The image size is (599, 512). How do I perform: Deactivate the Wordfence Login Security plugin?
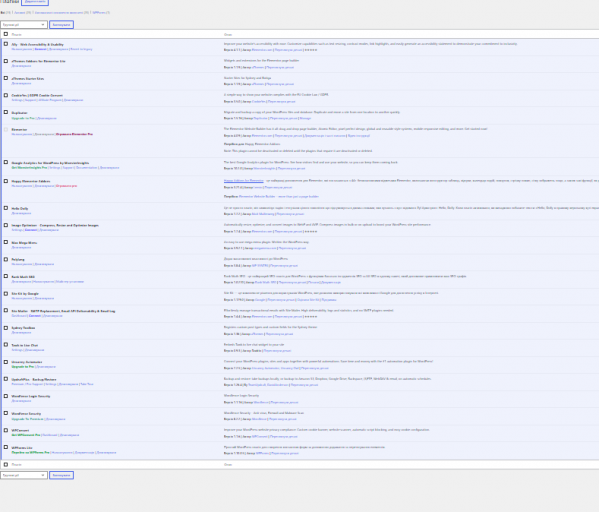coord(21,401)
